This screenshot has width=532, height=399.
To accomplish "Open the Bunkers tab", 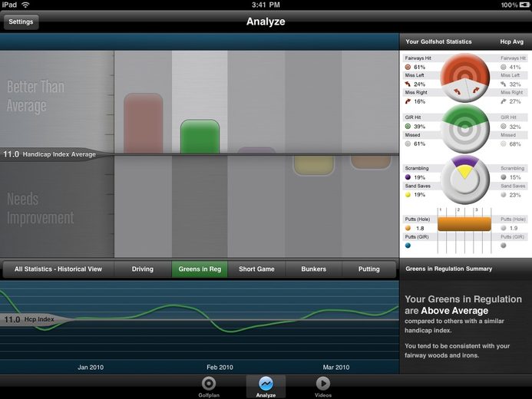I will 313,269.
